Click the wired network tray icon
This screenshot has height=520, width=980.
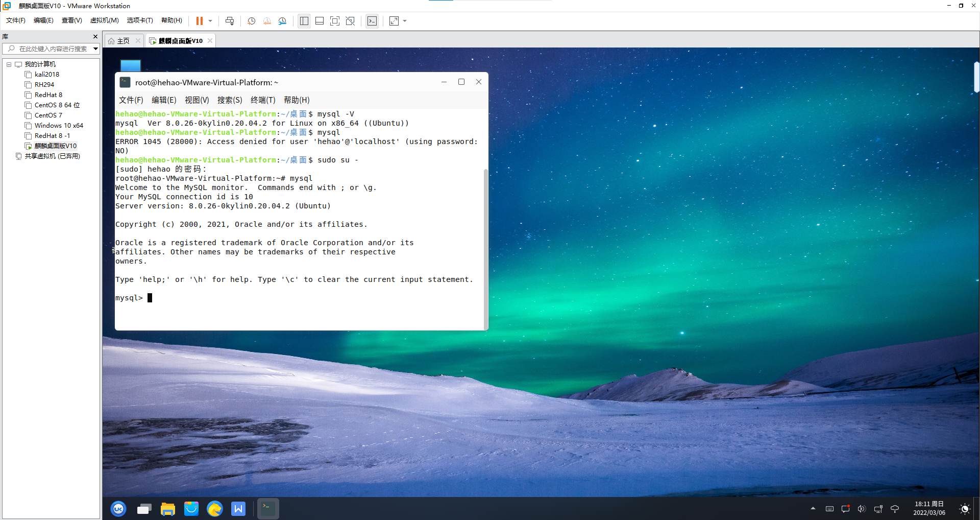[878, 509]
